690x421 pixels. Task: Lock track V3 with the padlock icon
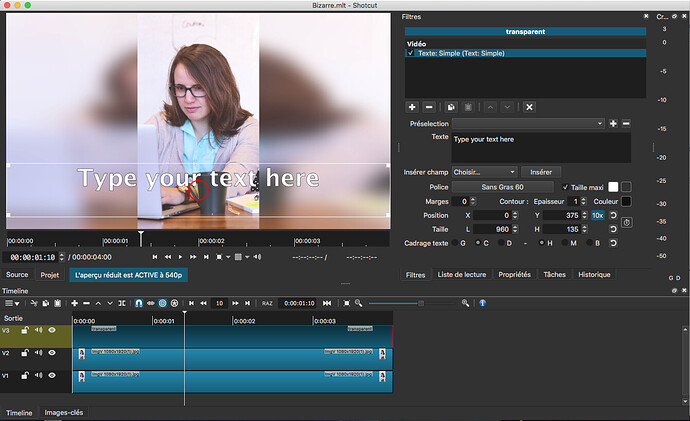25,330
